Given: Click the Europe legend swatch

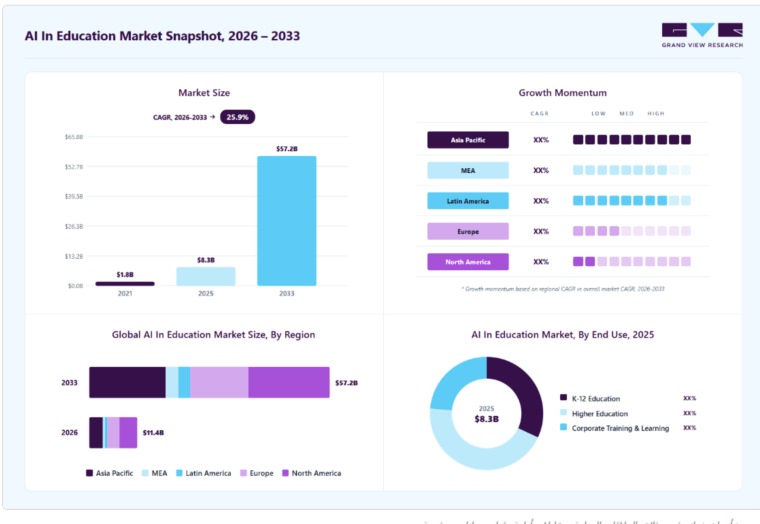Looking at the screenshot, I should (243, 473).
